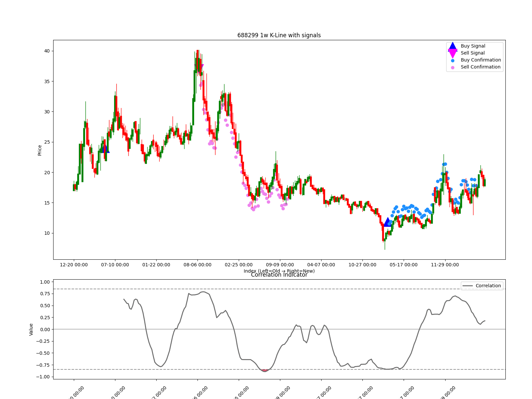This screenshot has width=532, height=399.
Task: Click the chart title '688299 1w K-Line with signals'
Action: (x=279, y=35)
